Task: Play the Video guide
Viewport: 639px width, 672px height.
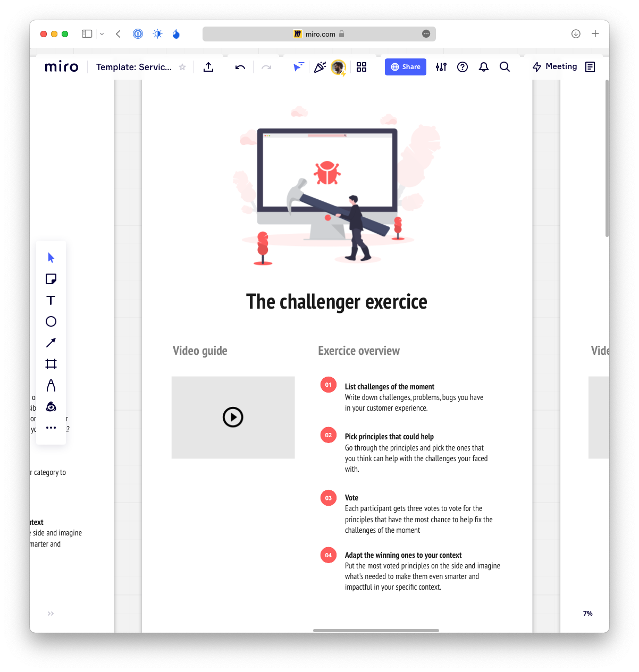Action: coord(233,417)
